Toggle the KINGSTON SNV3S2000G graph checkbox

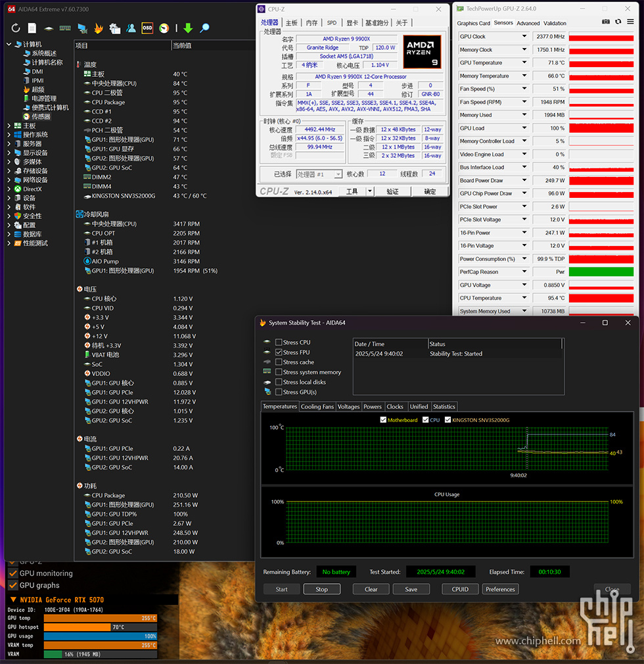coord(448,420)
